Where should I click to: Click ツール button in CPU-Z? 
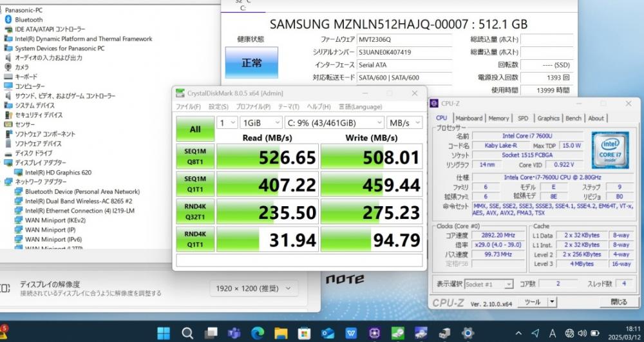(x=533, y=302)
